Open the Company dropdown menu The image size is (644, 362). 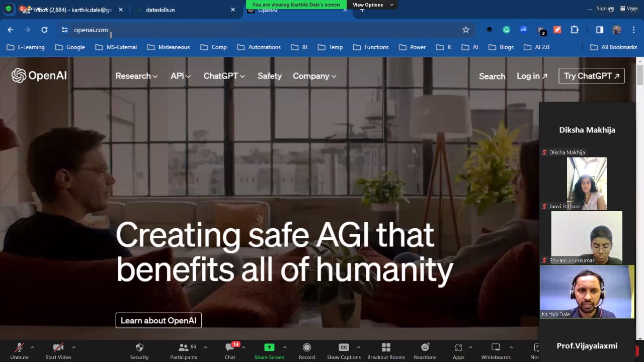point(314,76)
